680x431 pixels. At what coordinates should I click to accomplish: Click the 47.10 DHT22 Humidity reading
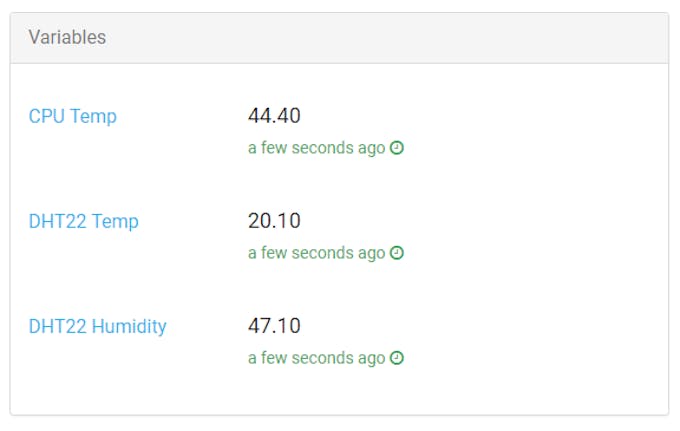click(x=274, y=326)
